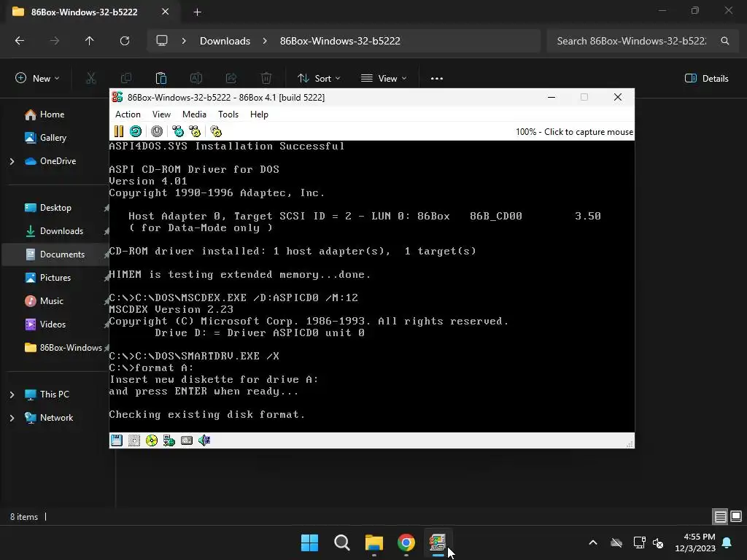Viewport: 747px width, 560px height.
Task: Click the muted volume tray icon
Action: pyautogui.click(x=659, y=542)
